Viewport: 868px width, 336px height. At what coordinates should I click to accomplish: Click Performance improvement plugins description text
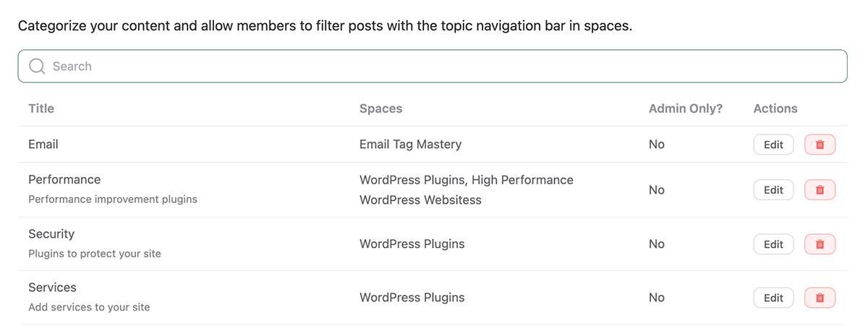pos(113,199)
